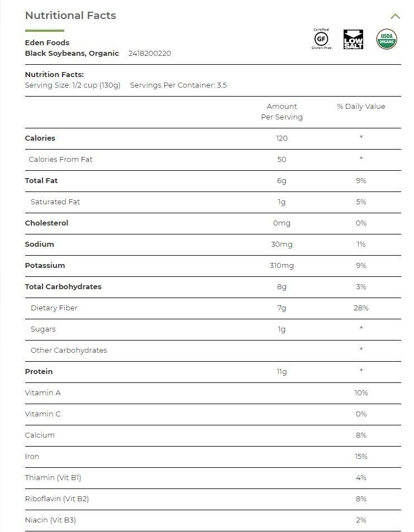Click the Low Salt badge icon
414x532 pixels.
tap(353, 40)
